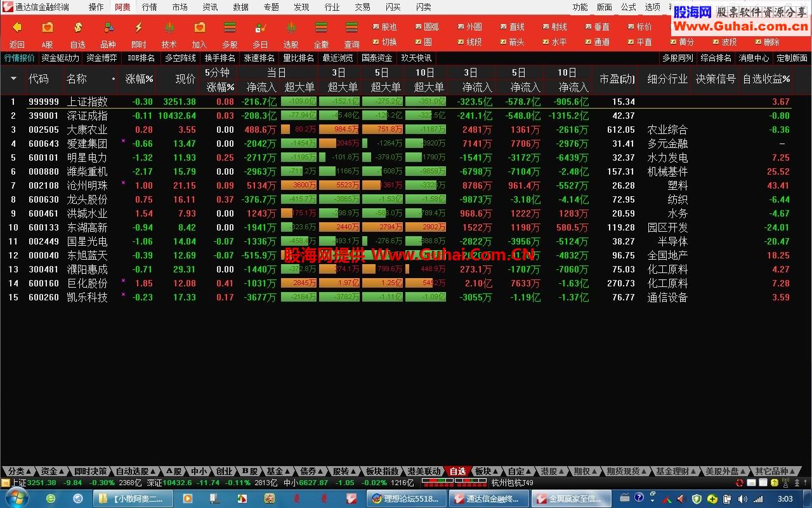Select the 大康农业 stock row name

coord(88,130)
